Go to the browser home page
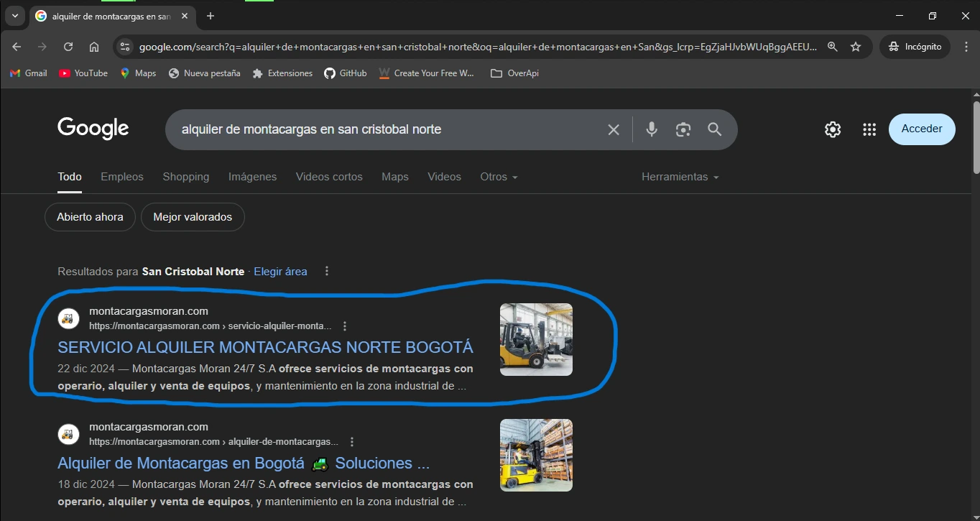980x521 pixels. coord(94,47)
